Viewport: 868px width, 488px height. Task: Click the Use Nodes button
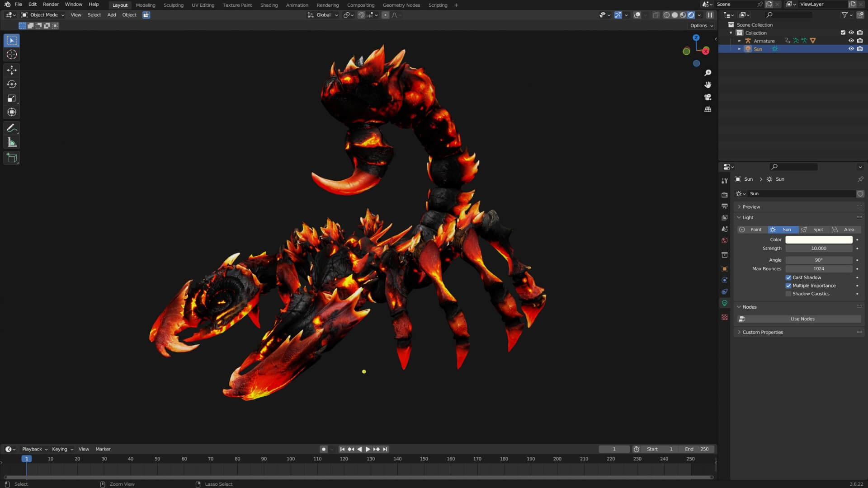tap(799, 319)
